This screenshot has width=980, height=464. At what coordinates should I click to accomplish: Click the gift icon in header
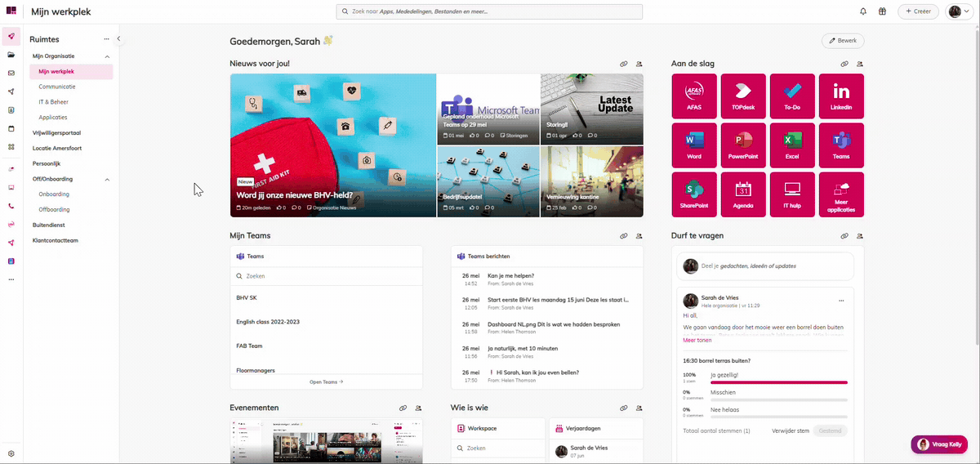pyautogui.click(x=882, y=11)
